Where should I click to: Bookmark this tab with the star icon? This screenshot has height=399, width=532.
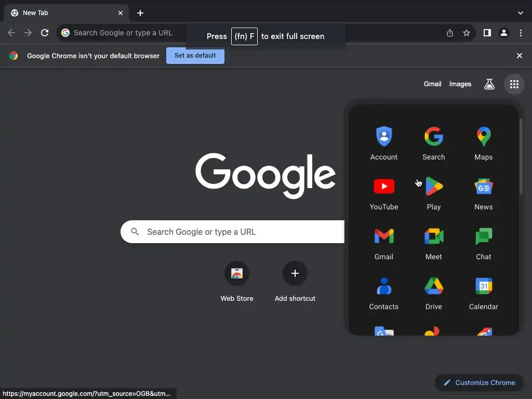(467, 33)
